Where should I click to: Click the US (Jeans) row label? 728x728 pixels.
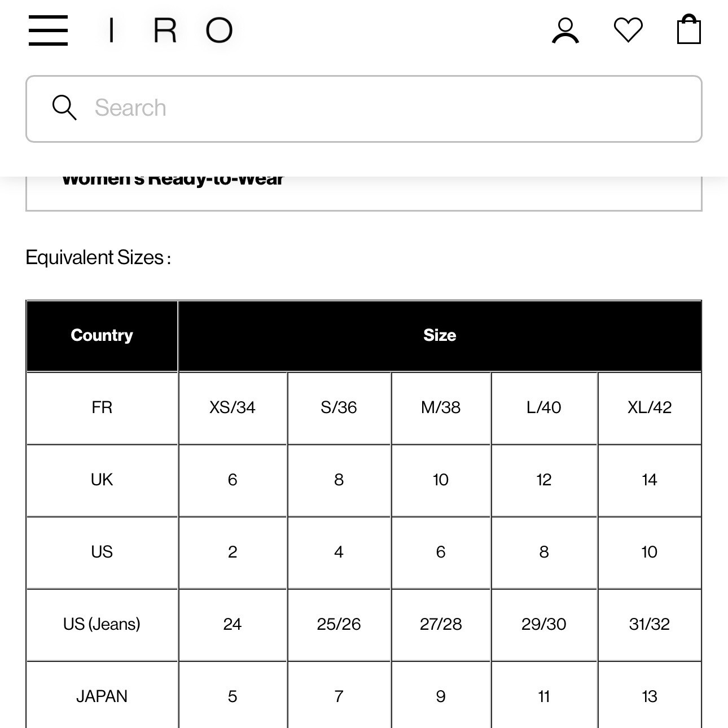click(102, 625)
